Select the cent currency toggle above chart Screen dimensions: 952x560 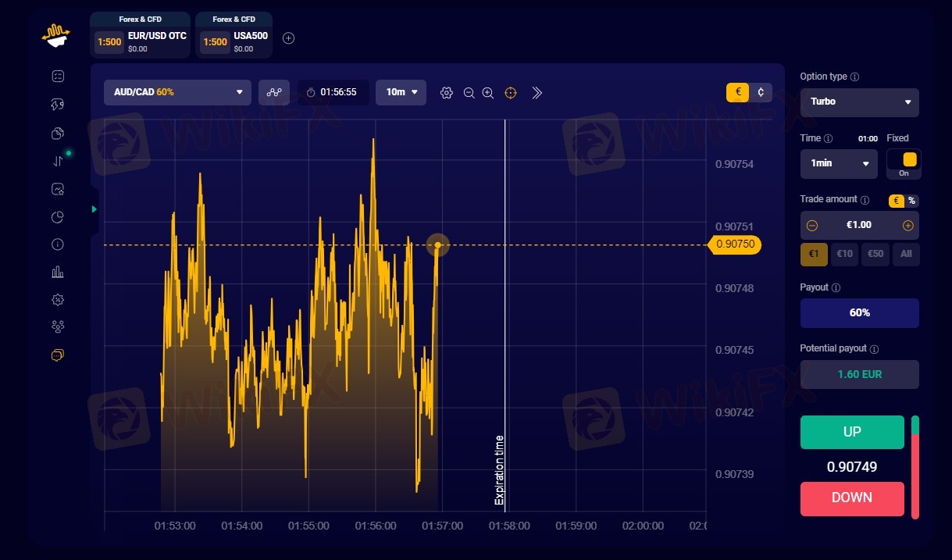point(761,92)
